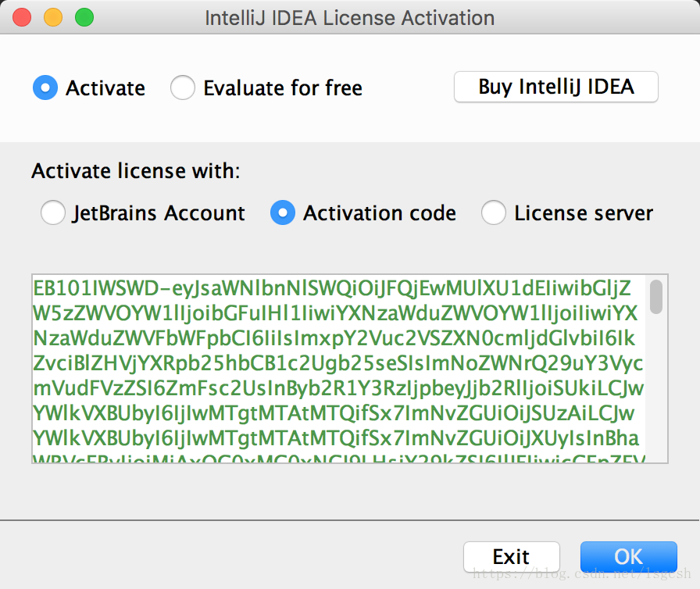Close the License Activation window
700x589 pixels.
click(x=21, y=18)
